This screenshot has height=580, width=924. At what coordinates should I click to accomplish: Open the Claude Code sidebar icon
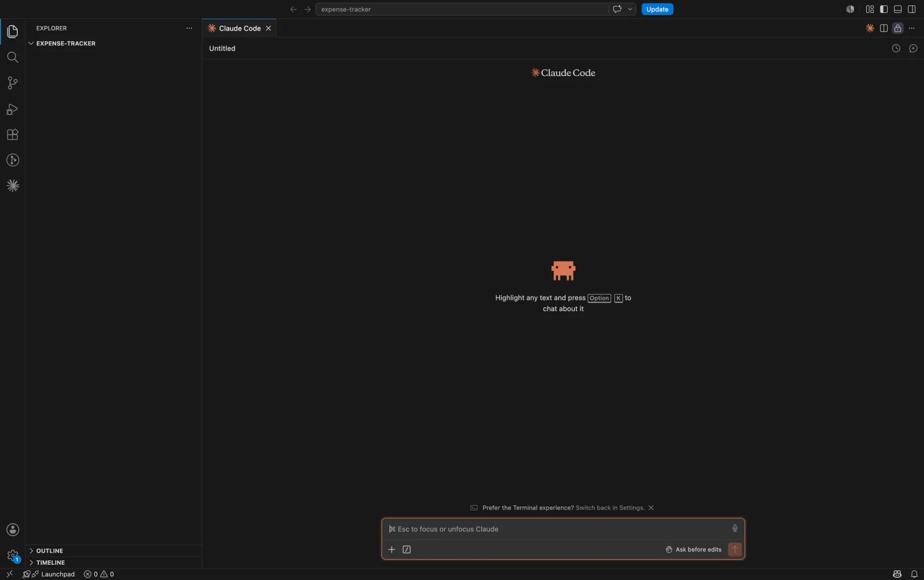pyautogui.click(x=12, y=186)
